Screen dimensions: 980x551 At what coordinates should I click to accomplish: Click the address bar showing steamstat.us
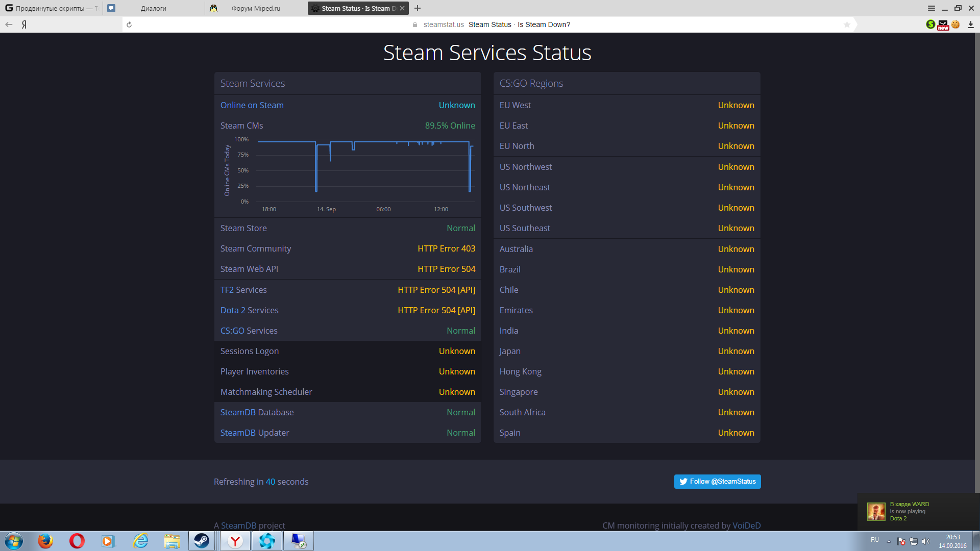490,24
